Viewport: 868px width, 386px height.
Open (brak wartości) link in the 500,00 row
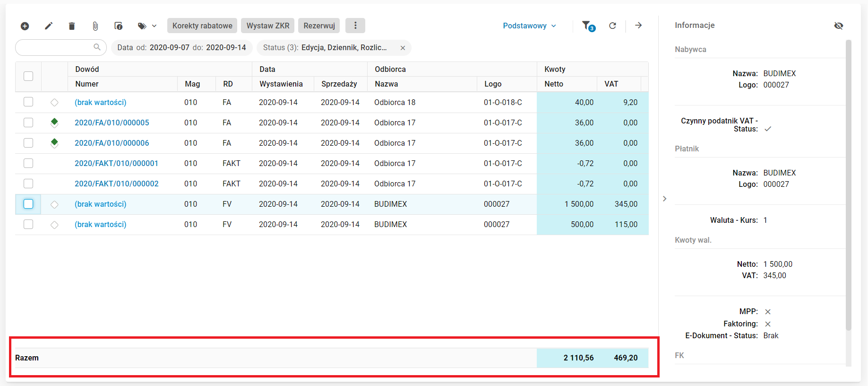point(101,224)
